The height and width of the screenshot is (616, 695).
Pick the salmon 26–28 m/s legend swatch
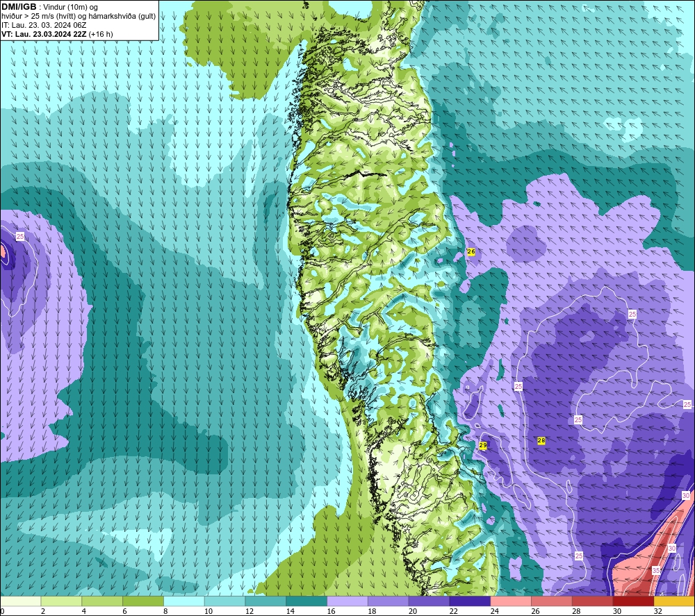(x=552, y=601)
